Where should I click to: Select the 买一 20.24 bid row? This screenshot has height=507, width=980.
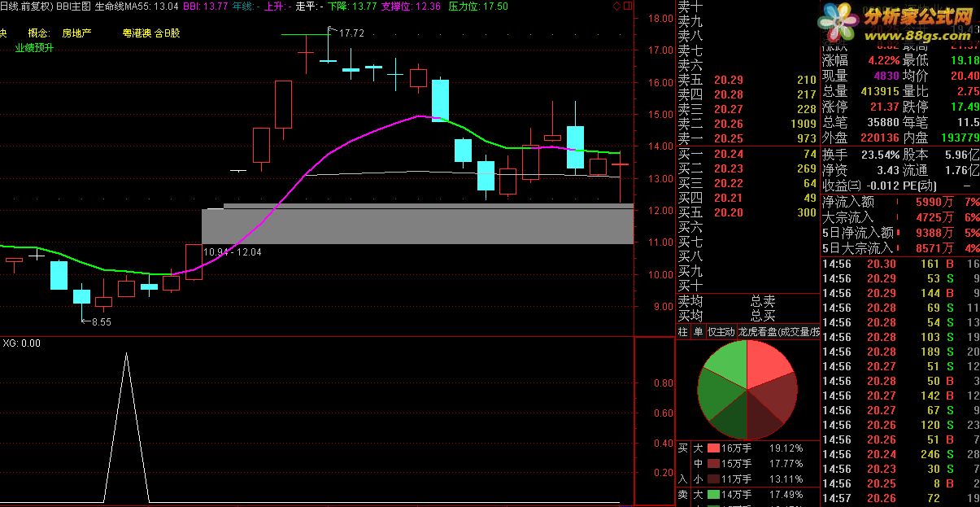[x=747, y=154]
